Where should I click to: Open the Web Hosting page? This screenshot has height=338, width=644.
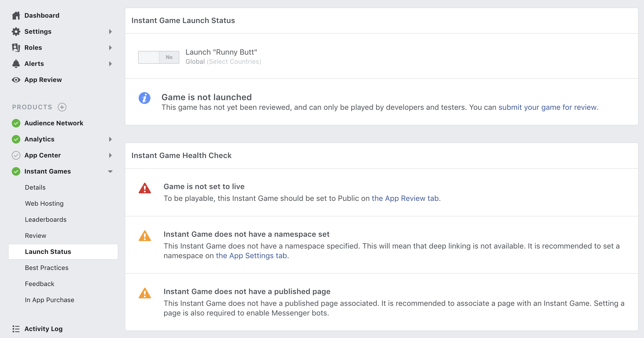click(x=44, y=204)
